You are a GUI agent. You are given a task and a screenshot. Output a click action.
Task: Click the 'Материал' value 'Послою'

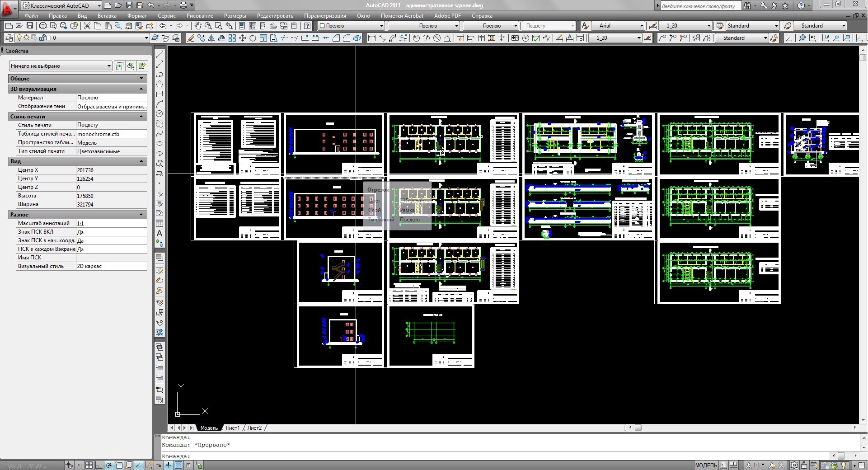click(x=112, y=98)
